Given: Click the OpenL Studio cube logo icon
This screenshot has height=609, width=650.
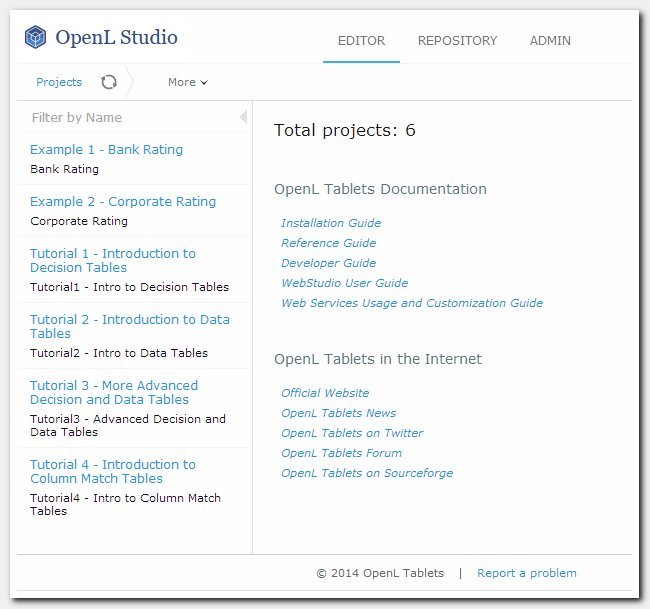Looking at the screenshot, I should coord(36,37).
